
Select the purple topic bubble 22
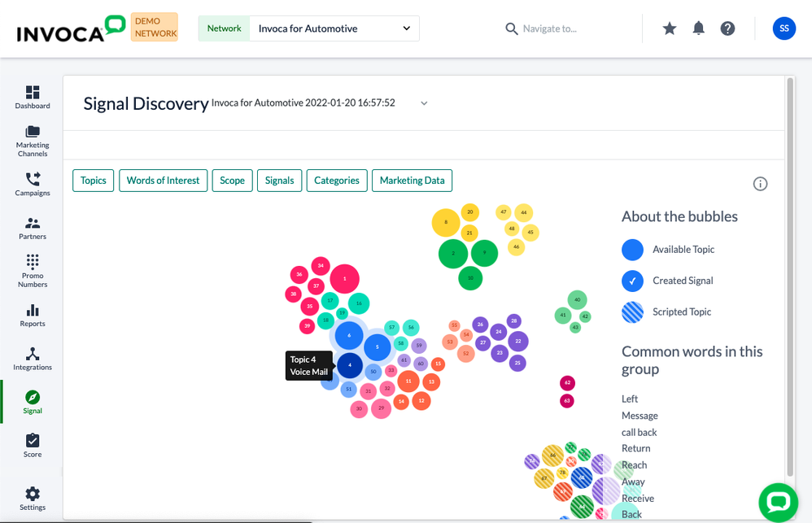pos(517,342)
